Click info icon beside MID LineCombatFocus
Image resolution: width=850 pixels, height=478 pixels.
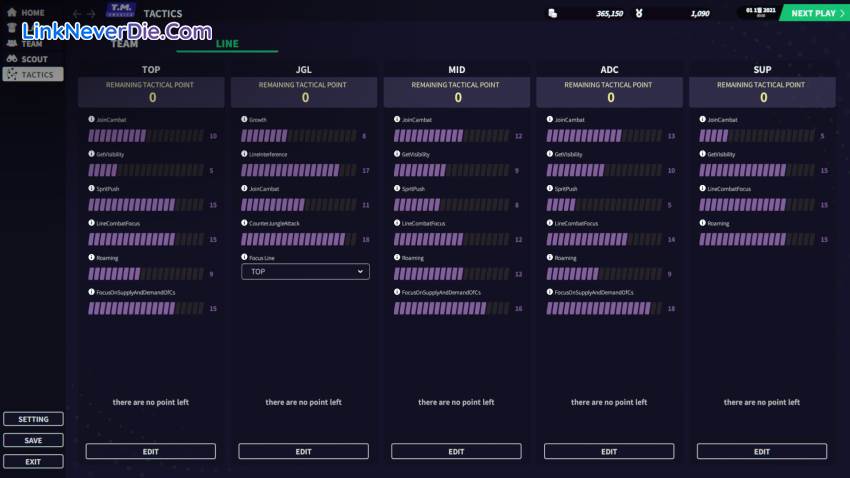click(397, 223)
